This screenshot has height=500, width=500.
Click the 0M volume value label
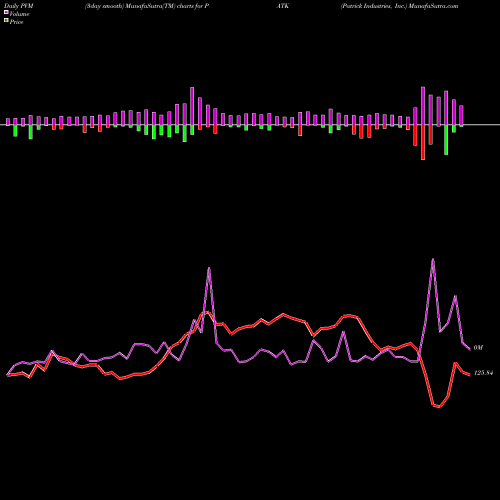[x=478, y=348]
